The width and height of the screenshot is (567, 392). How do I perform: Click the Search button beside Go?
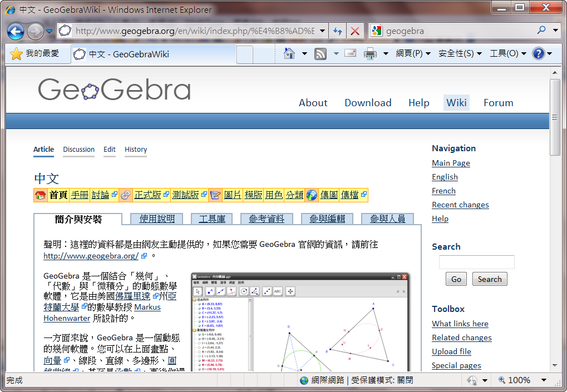(x=490, y=279)
